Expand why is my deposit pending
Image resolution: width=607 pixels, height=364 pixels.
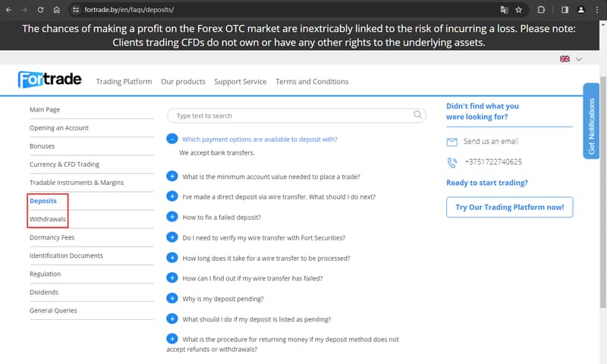tap(172, 299)
